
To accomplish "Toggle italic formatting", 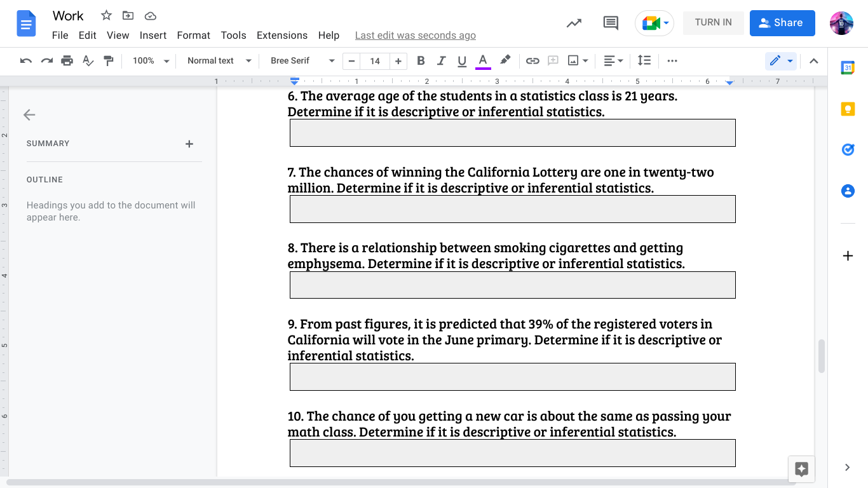I will pos(441,61).
